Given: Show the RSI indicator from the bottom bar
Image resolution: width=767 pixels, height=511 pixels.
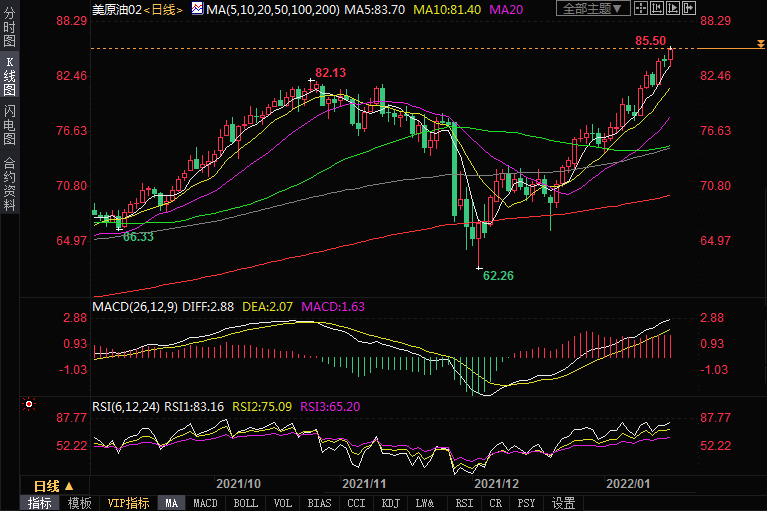Looking at the screenshot, I should click(x=464, y=503).
